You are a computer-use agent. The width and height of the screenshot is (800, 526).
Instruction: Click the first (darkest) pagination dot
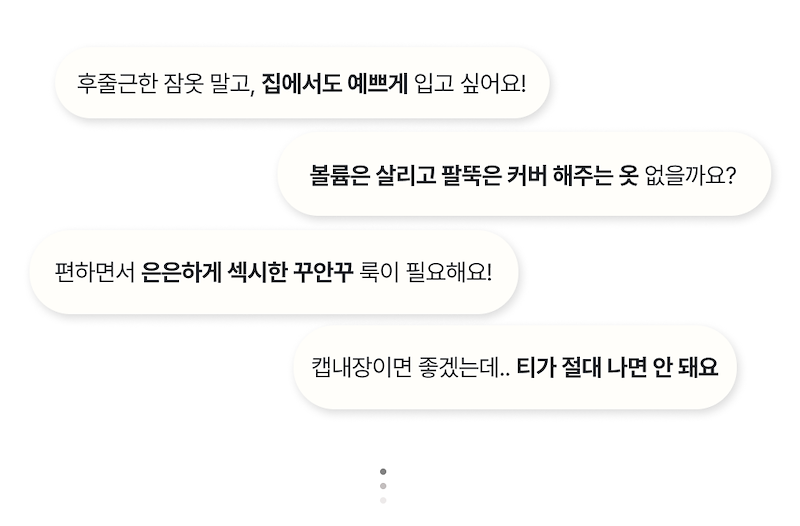(x=383, y=472)
